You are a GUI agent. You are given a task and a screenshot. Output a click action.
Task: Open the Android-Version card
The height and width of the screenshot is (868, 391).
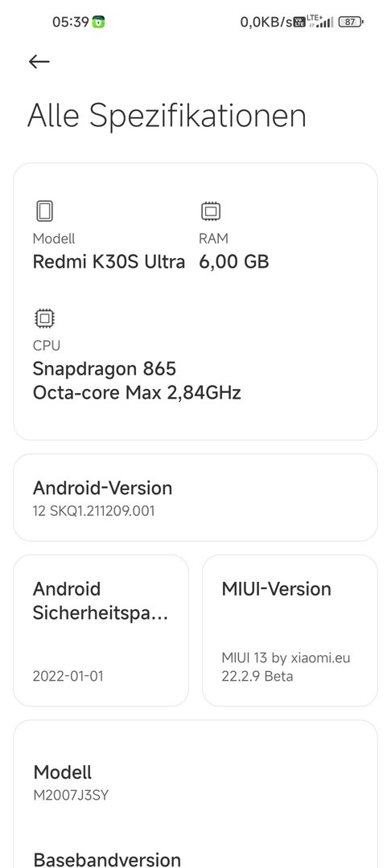[x=195, y=497]
